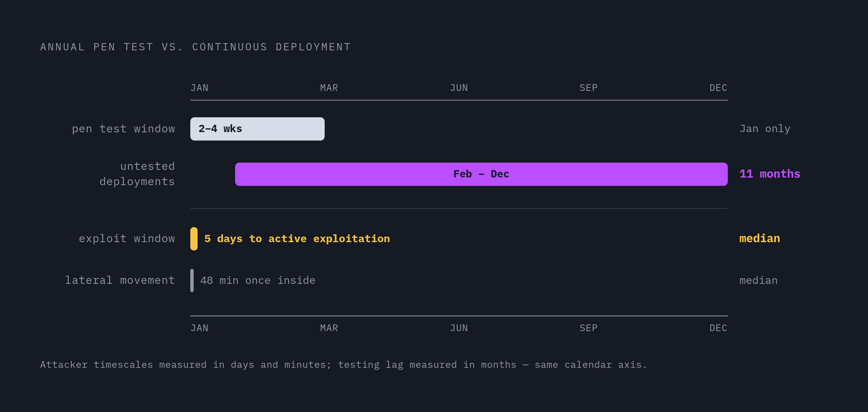Click the top axis 'JAN' label
Screen dimensions: 868x412
point(199,88)
